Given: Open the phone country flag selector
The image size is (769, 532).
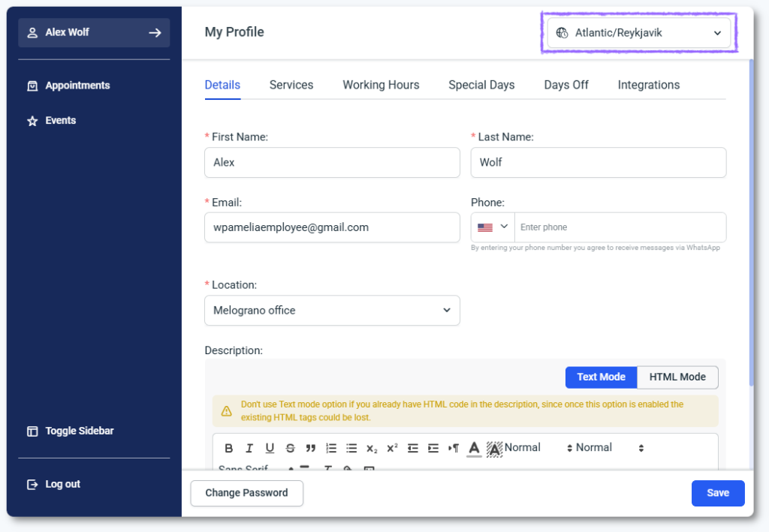Looking at the screenshot, I should (493, 227).
